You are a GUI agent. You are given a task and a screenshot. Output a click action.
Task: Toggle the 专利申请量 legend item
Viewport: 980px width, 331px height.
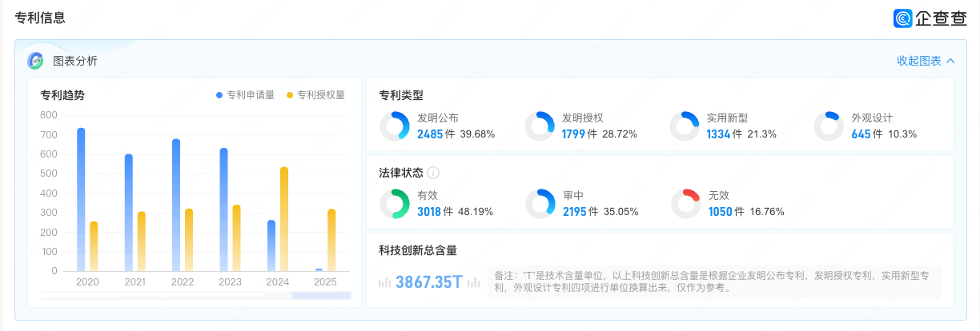[245, 95]
